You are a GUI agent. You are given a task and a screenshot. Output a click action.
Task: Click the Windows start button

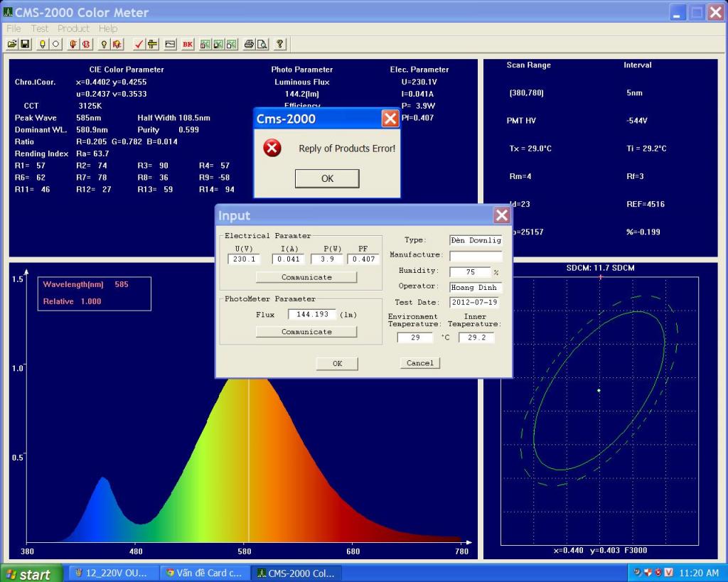coord(31,573)
